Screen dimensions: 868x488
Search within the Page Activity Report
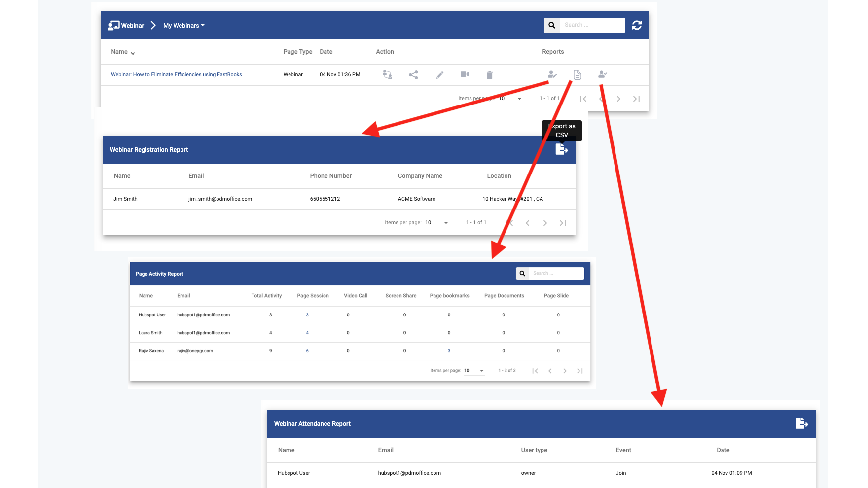click(x=556, y=273)
